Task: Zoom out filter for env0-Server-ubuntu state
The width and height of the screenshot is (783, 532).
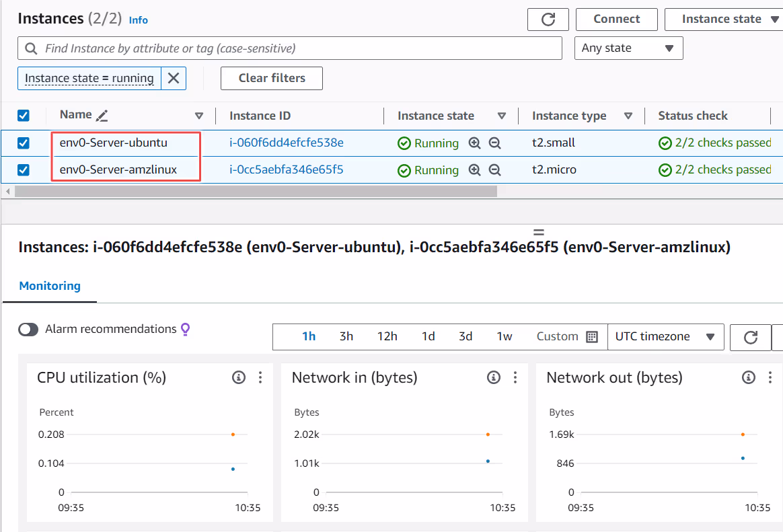Action: pos(494,143)
